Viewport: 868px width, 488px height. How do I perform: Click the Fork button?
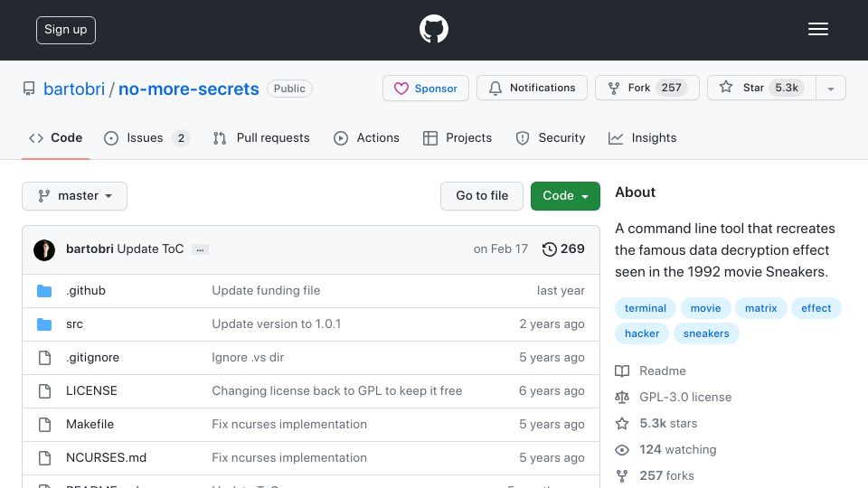coord(647,88)
